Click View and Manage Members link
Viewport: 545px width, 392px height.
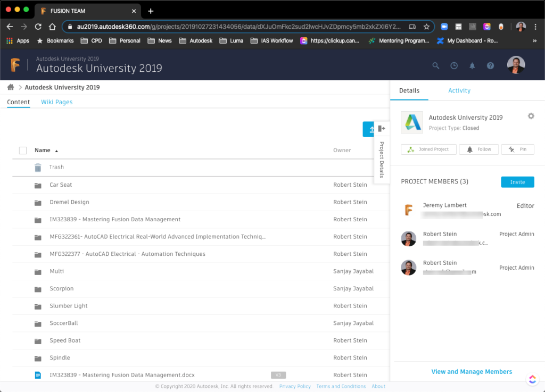point(472,372)
